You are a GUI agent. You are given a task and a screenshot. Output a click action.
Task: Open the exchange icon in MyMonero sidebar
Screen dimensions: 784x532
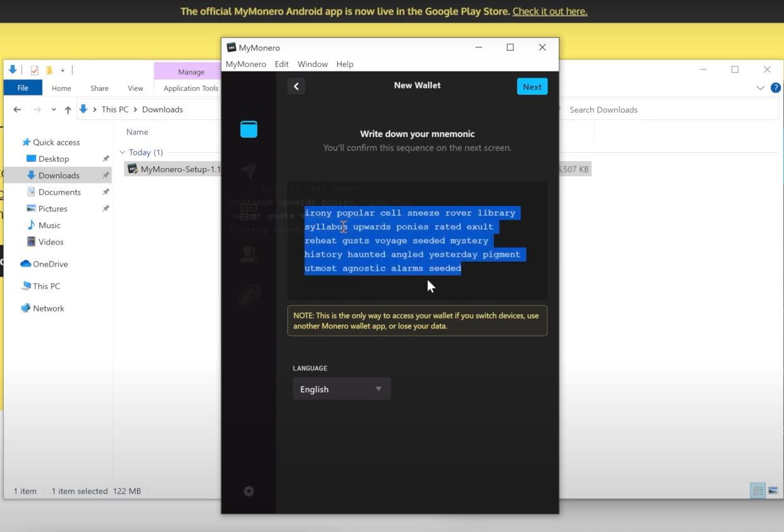click(248, 296)
